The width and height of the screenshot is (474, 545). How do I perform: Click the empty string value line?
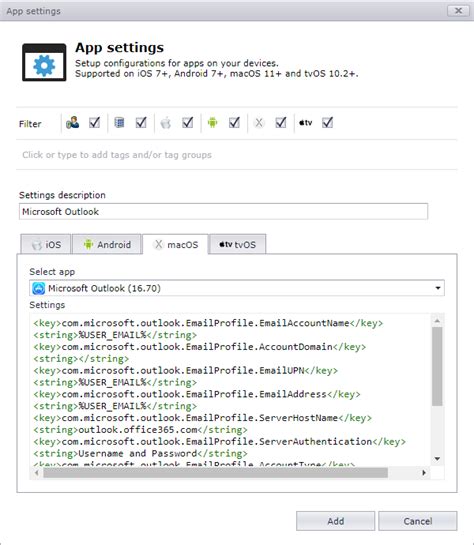pos(81,359)
